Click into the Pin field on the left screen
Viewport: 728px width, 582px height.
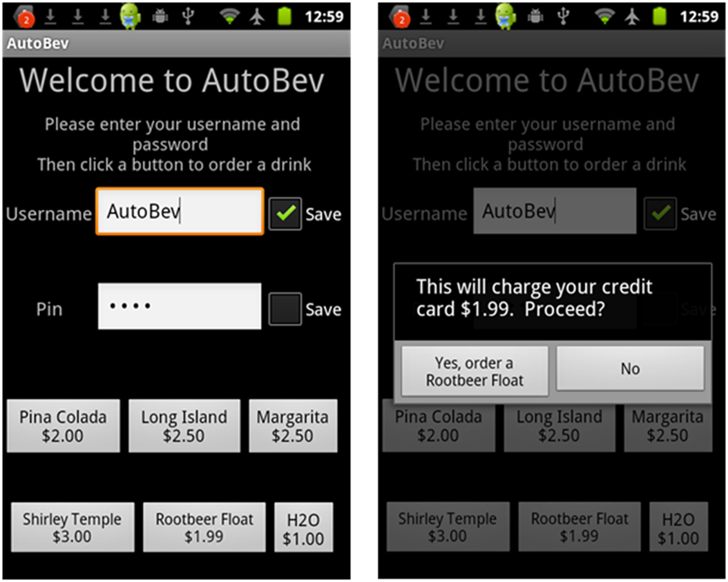pyautogui.click(x=180, y=306)
